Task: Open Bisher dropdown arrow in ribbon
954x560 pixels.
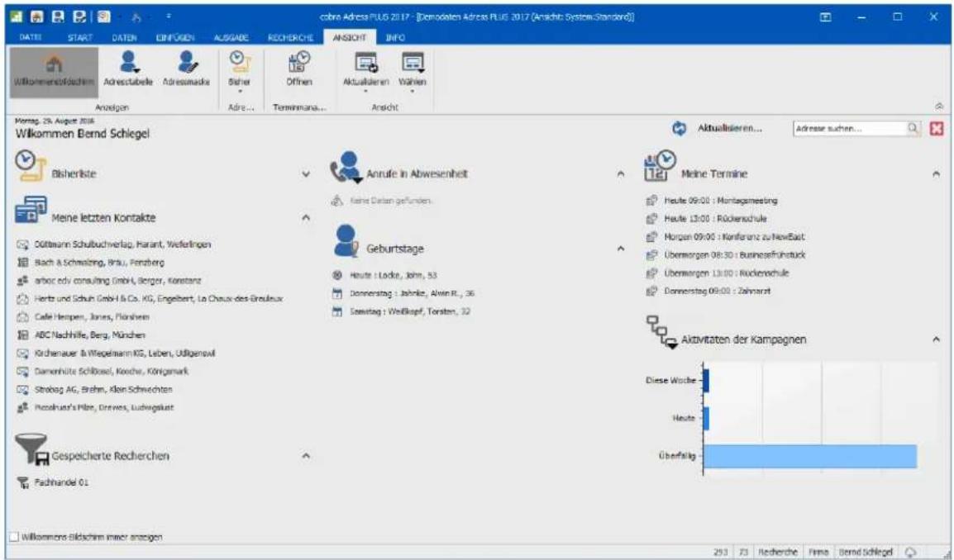Action: tap(240, 91)
